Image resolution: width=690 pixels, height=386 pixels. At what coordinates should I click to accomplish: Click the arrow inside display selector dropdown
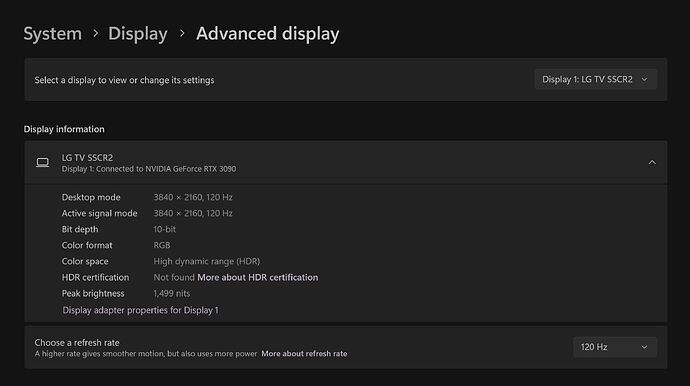[644, 80]
